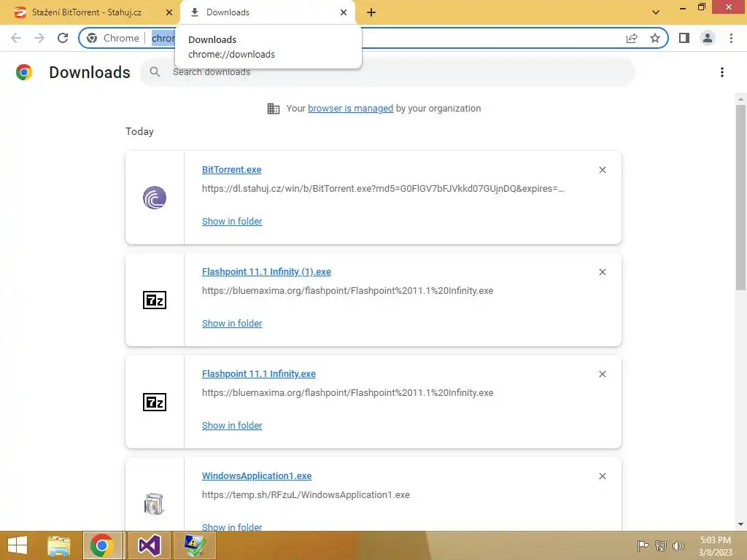Click the 7z icon for Flashpoint (1).exe
Image resolution: width=747 pixels, height=560 pixels.
point(155,300)
